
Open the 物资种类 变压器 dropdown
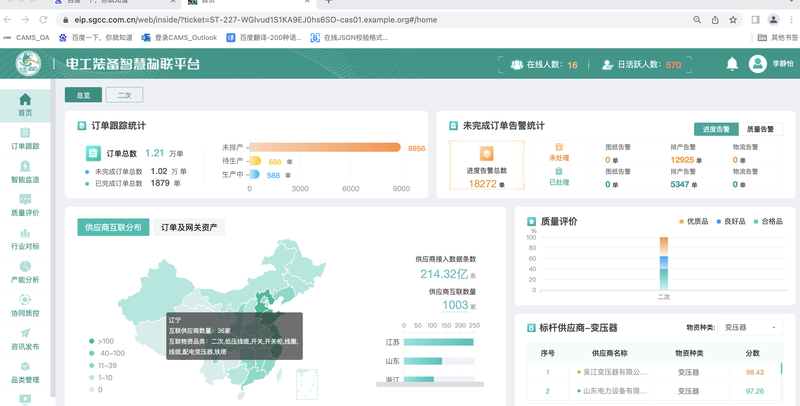point(749,327)
